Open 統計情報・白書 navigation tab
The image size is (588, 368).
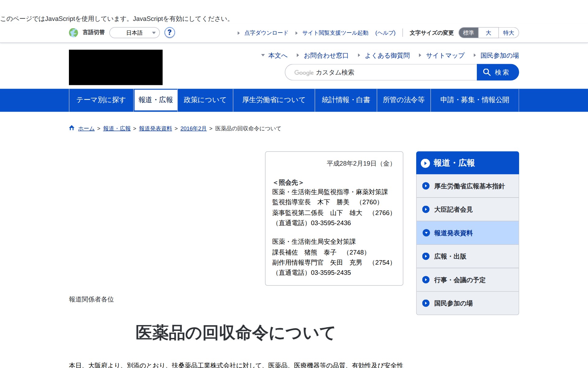pyautogui.click(x=346, y=100)
